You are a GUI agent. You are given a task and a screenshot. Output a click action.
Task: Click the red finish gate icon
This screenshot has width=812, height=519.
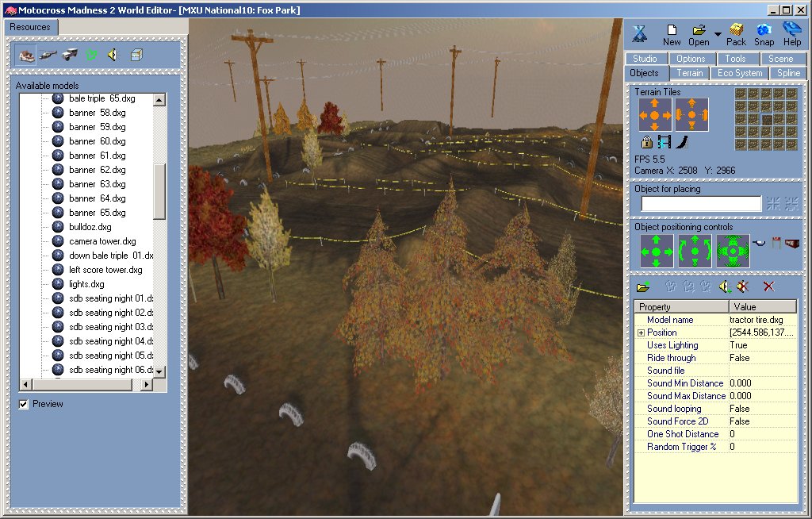776,242
